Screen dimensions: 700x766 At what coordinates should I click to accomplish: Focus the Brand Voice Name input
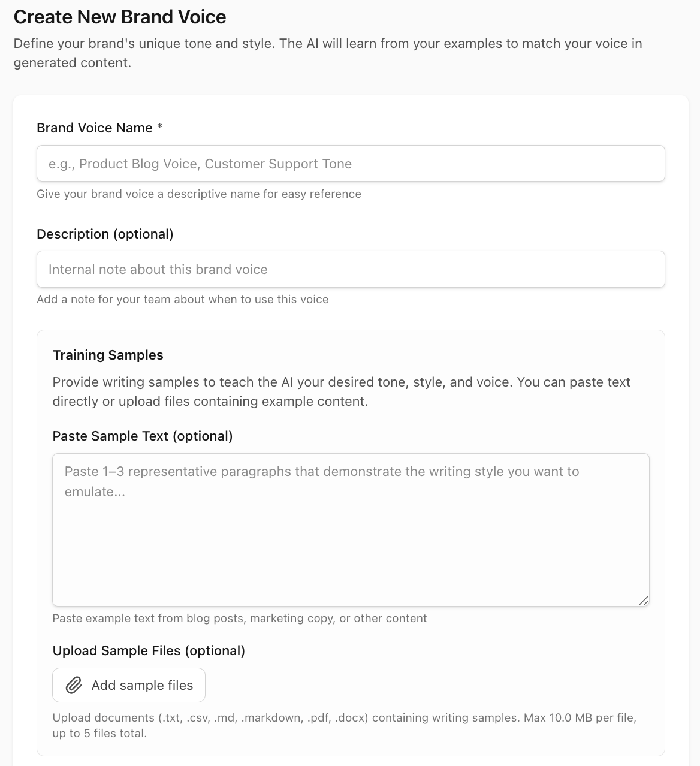pos(351,163)
